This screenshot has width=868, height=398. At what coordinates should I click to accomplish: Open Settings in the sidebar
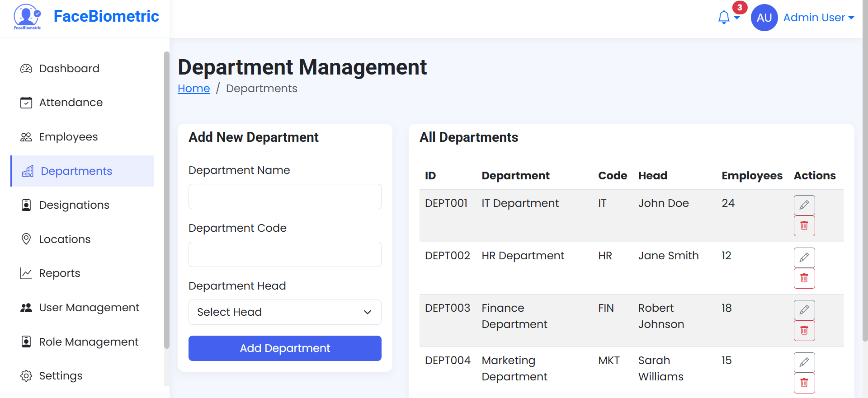point(82,376)
